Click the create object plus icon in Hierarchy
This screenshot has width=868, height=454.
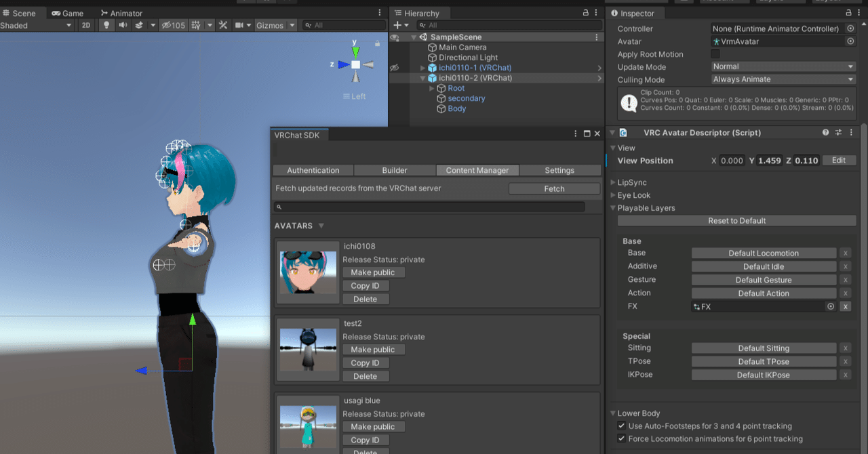(x=397, y=25)
